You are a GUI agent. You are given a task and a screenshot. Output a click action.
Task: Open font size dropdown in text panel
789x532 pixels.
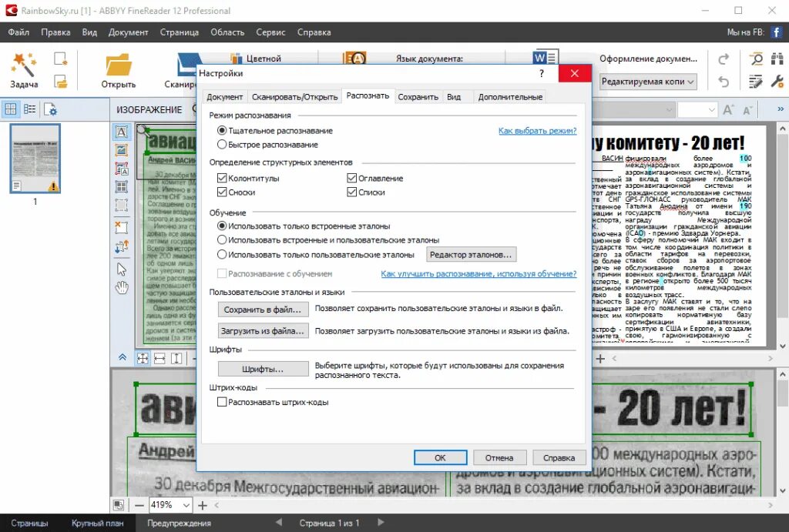711,109
